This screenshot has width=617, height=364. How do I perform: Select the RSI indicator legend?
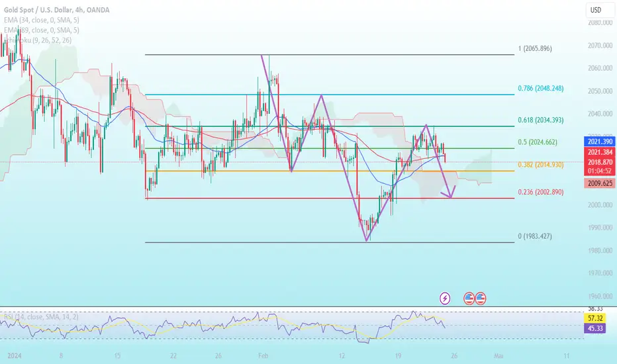[x=41, y=317]
